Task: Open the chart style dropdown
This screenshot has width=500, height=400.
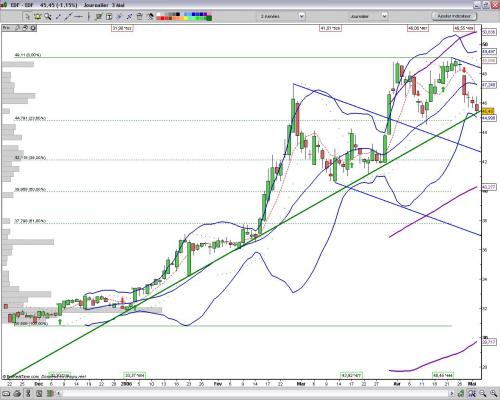Action: coord(282,16)
